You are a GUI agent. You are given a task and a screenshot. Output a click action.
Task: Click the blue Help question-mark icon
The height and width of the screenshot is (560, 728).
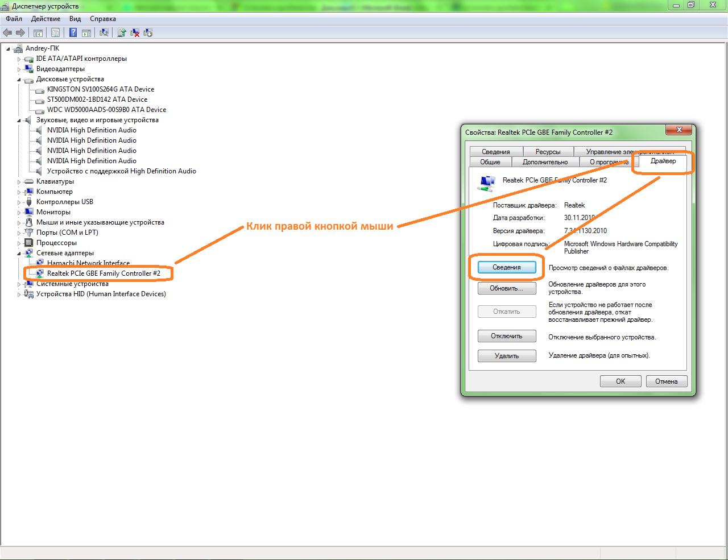coord(73,33)
